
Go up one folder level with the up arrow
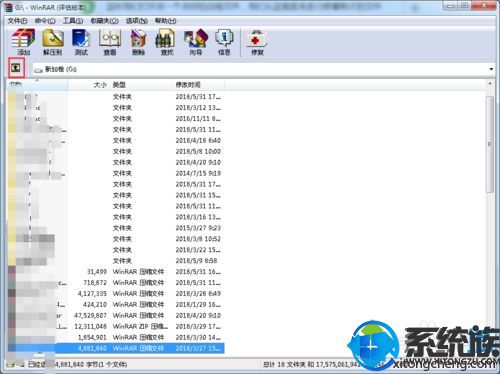[x=16, y=68]
